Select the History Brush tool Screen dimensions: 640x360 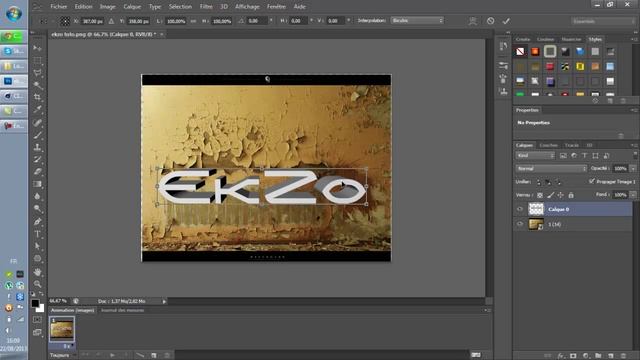tap(38, 159)
